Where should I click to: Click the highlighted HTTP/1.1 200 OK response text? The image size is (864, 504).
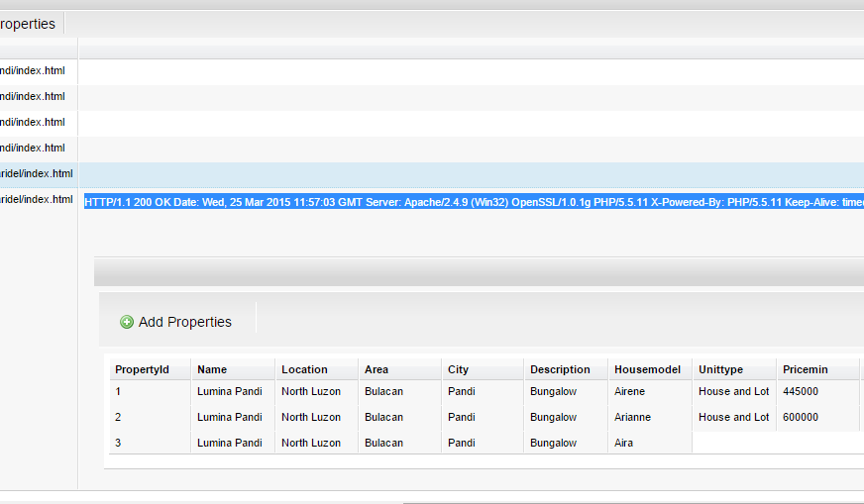(474, 202)
